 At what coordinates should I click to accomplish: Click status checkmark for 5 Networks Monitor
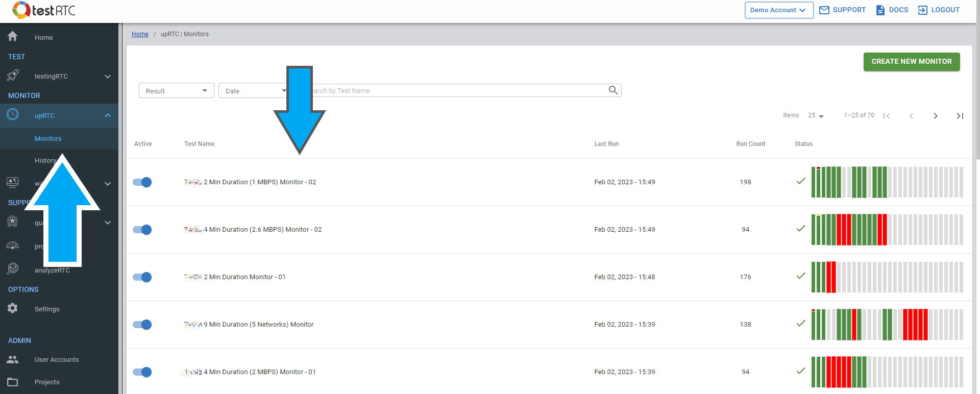pos(801,324)
